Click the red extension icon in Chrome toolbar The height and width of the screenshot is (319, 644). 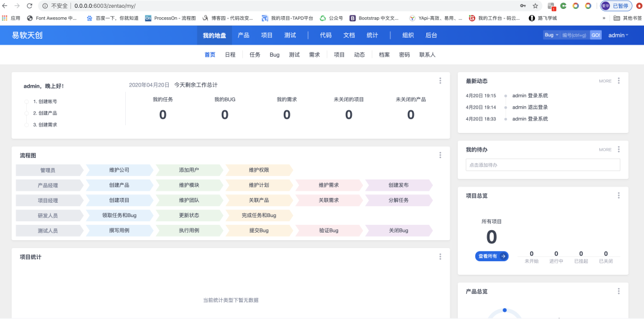tap(639, 6)
